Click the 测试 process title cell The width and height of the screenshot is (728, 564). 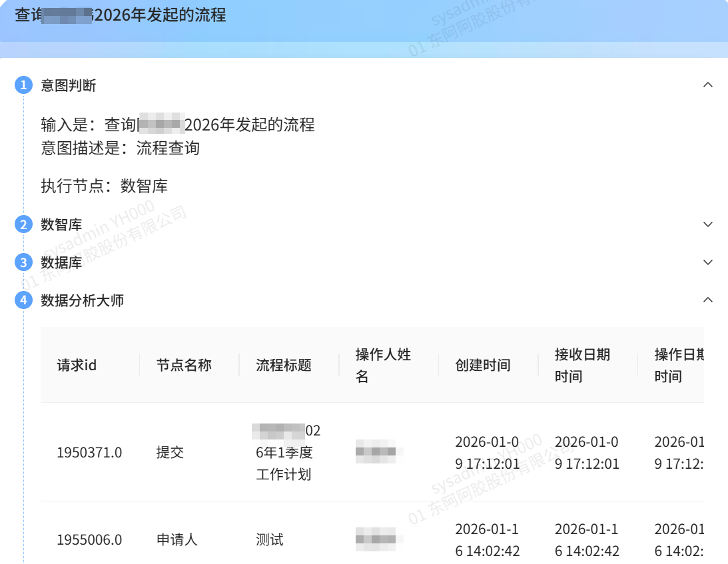pyautogui.click(x=270, y=540)
